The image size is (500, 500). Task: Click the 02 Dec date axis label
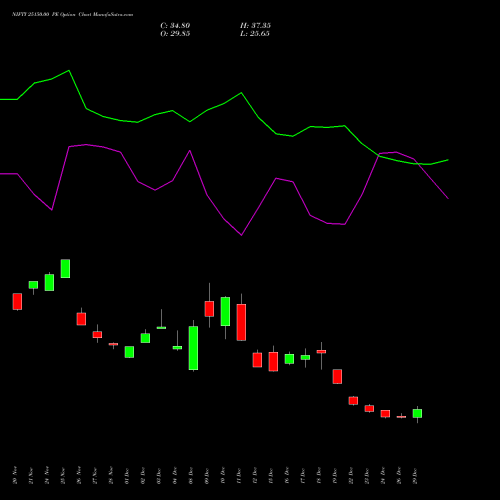click(143, 475)
